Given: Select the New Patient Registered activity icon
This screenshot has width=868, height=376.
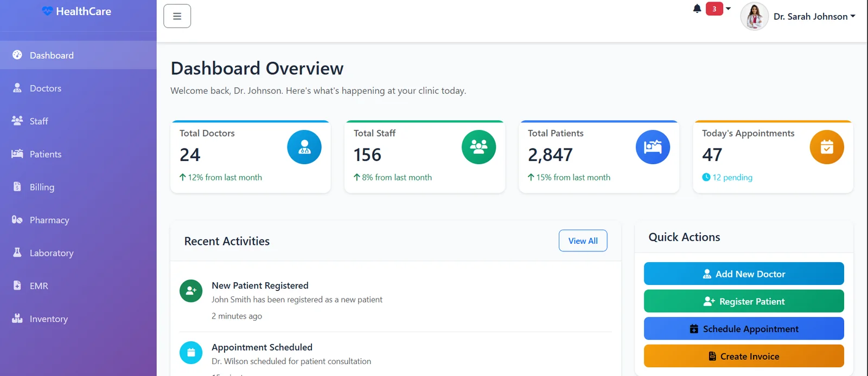Looking at the screenshot, I should [x=191, y=291].
